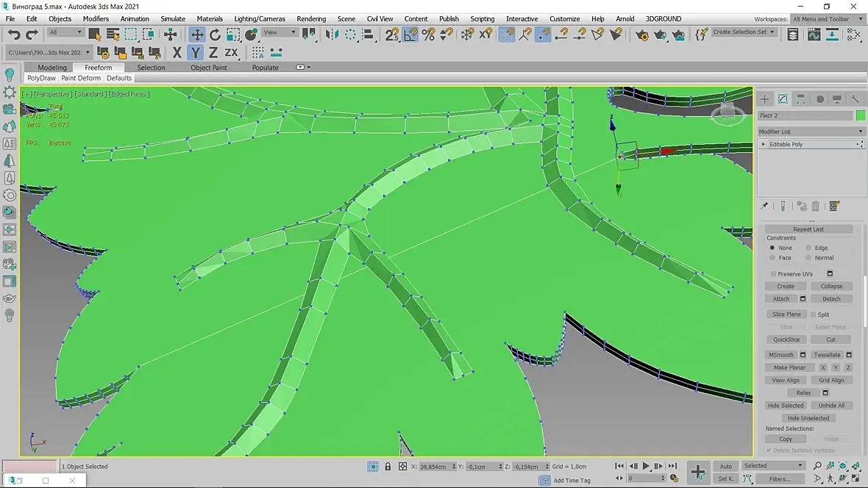
Task: Click the green object color swatch
Action: point(861,115)
